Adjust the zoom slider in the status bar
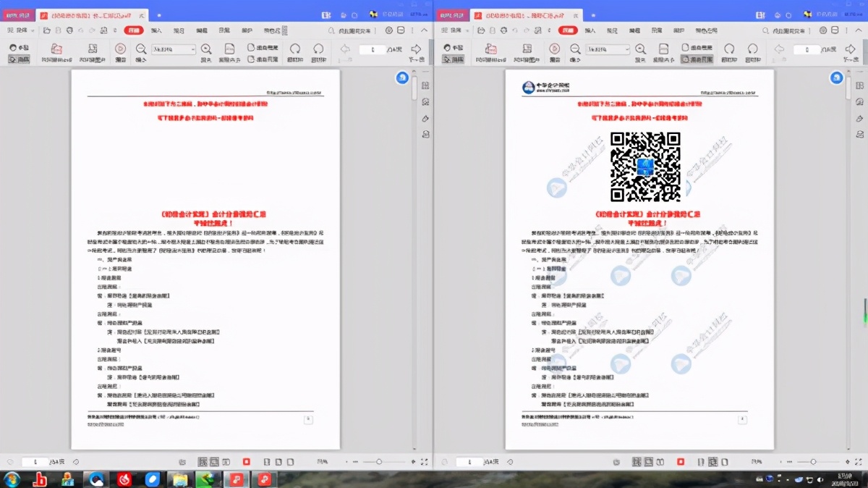The width and height of the screenshot is (868, 488). point(378,462)
